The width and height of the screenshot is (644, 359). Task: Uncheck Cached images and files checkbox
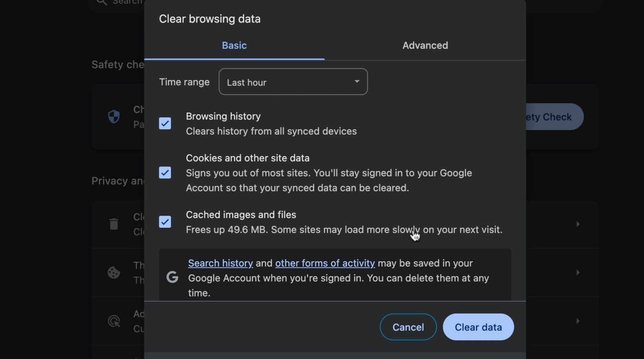(165, 222)
